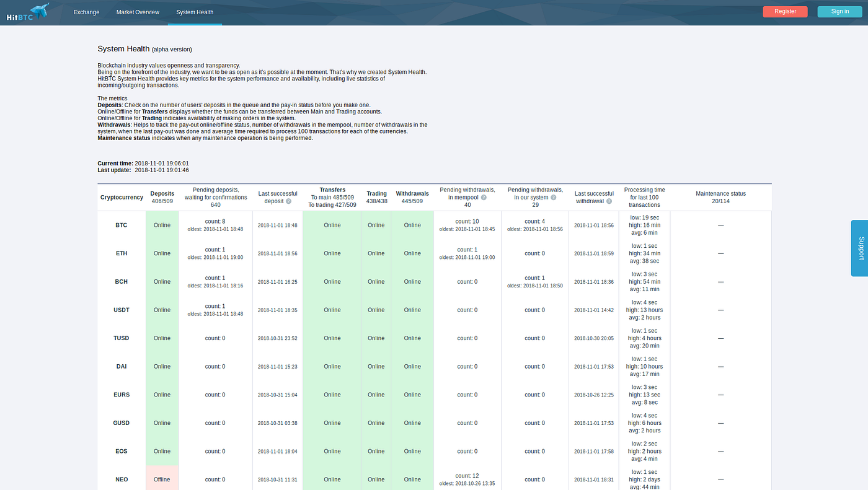868x490 pixels.
Task: Select the EOS currency name cell
Action: click(122, 451)
